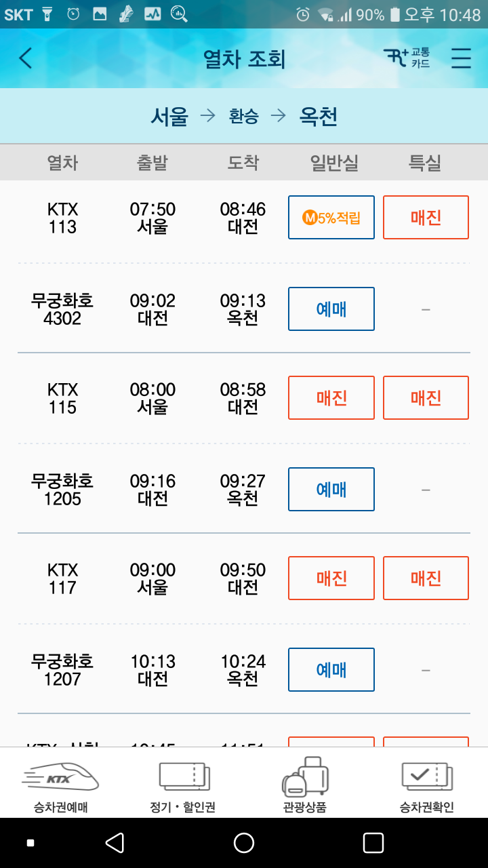
Task: Tap the back arrow in header
Action: click(x=26, y=58)
